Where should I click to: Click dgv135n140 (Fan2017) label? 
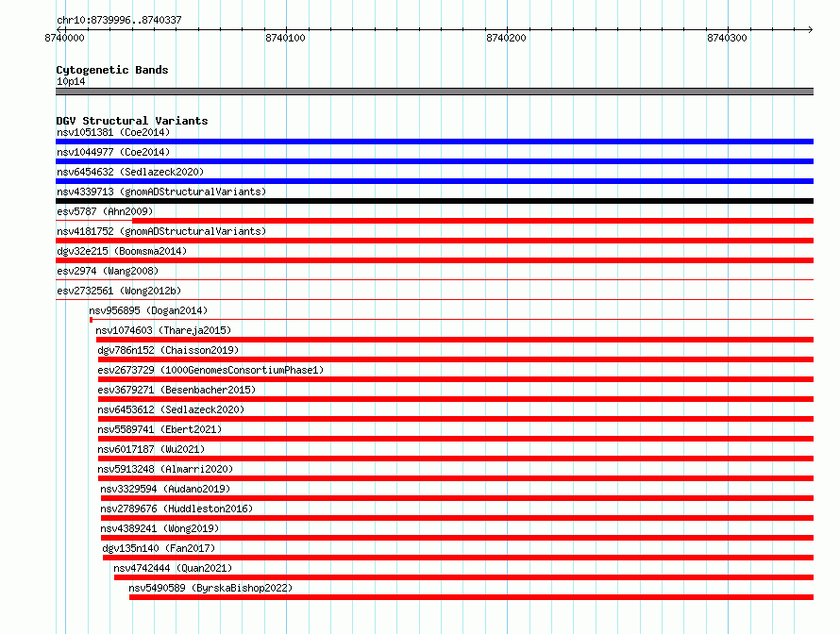[159, 548]
